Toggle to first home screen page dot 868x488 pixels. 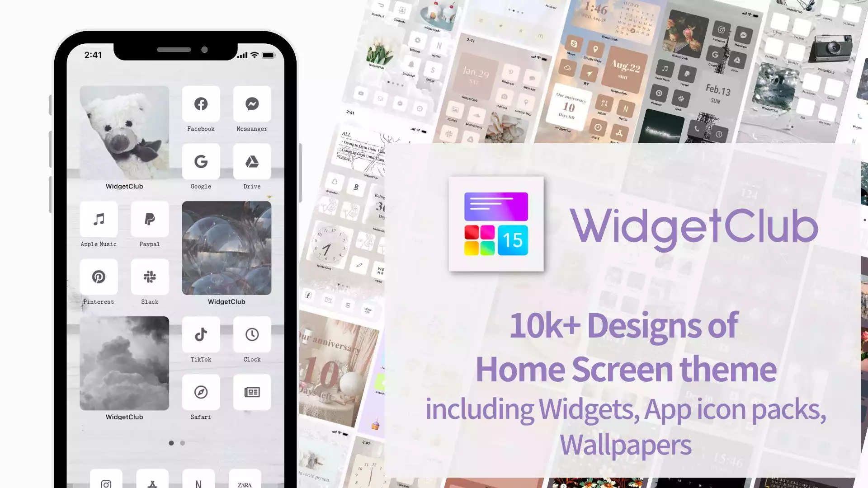[171, 443]
